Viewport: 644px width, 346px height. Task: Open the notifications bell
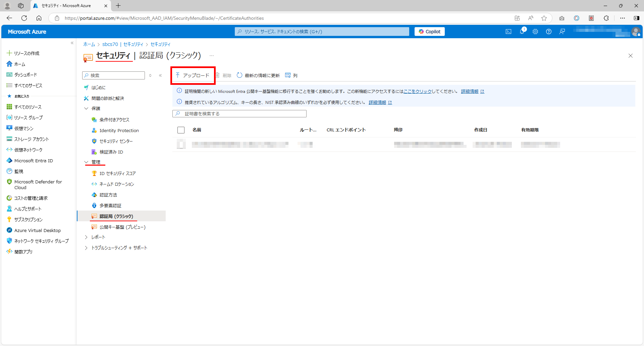click(x=522, y=32)
